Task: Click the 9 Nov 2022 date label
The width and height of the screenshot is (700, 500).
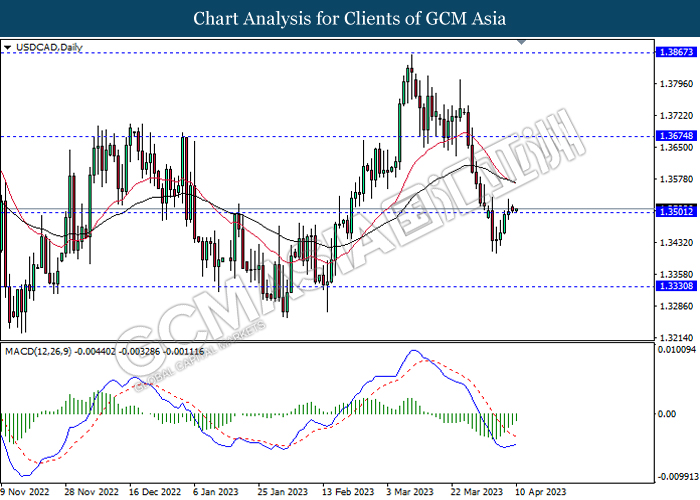Action: (x=25, y=492)
